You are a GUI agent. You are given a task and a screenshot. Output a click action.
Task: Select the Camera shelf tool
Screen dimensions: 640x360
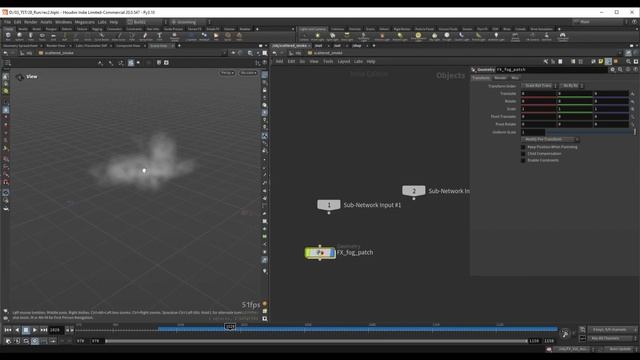[304, 37]
